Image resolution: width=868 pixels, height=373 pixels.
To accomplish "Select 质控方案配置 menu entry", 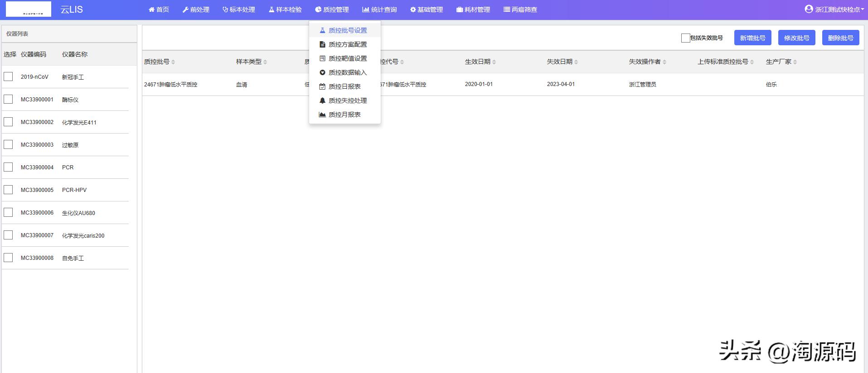I will tap(344, 44).
